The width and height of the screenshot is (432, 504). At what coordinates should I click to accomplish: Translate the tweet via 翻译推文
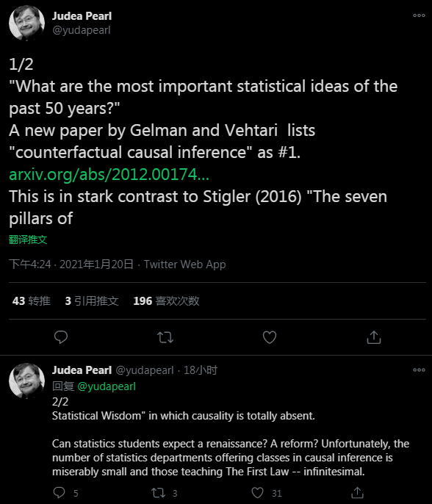28,240
